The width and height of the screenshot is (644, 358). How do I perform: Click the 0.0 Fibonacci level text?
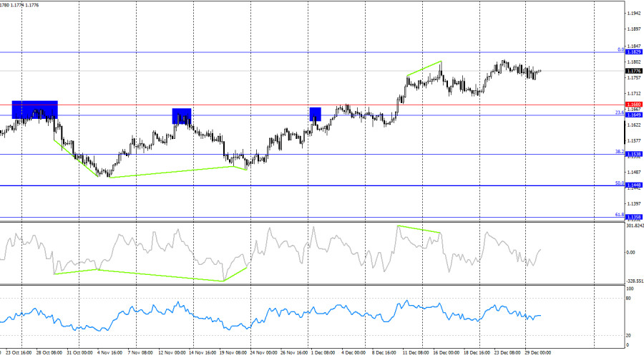click(x=621, y=50)
